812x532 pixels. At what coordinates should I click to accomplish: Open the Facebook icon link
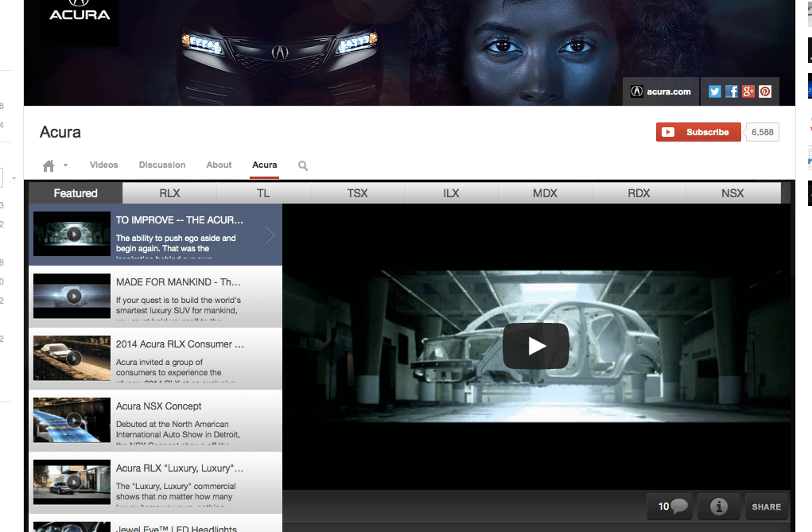(732, 91)
